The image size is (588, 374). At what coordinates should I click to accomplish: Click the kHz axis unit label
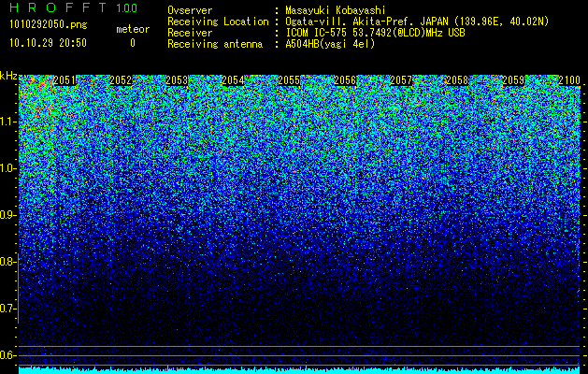pos(8,76)
